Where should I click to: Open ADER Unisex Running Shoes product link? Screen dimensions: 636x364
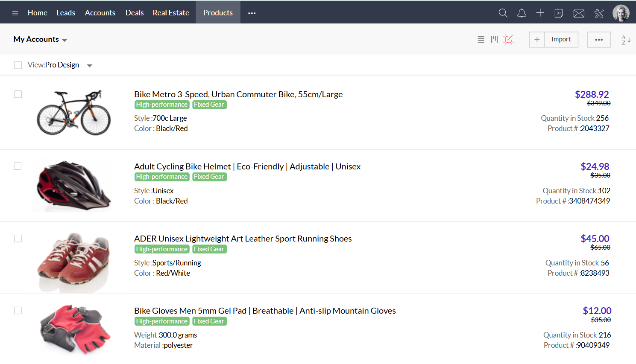(x=243, y=239)
